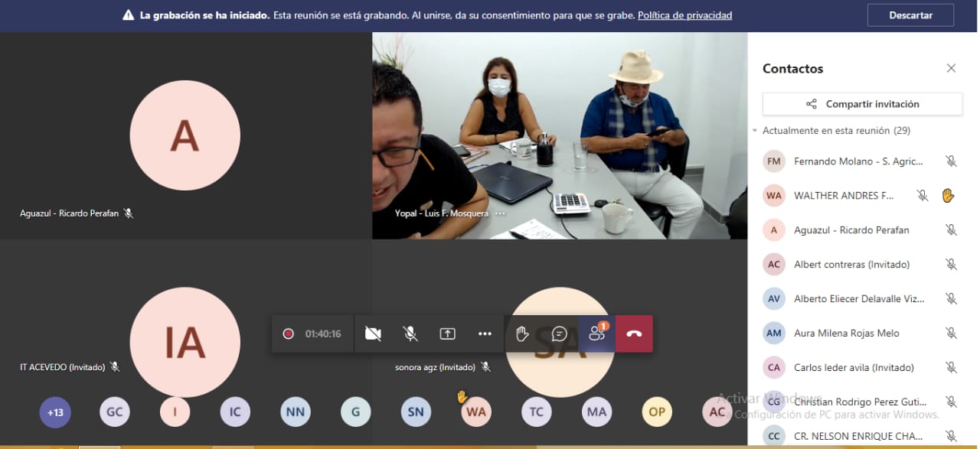The width and height of the screenshot is (980, 449).
Task: Show the +13 additional participants
Action: click(55, 412)
